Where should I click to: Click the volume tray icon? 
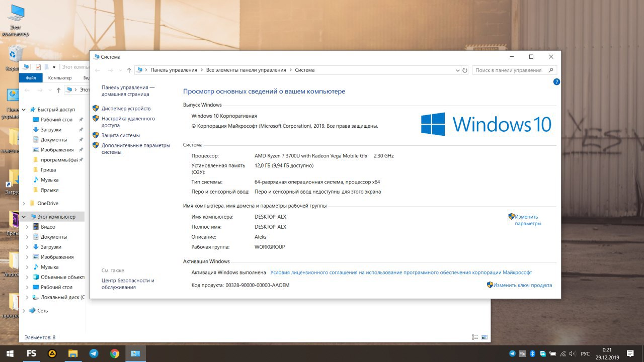click(573, 353)
